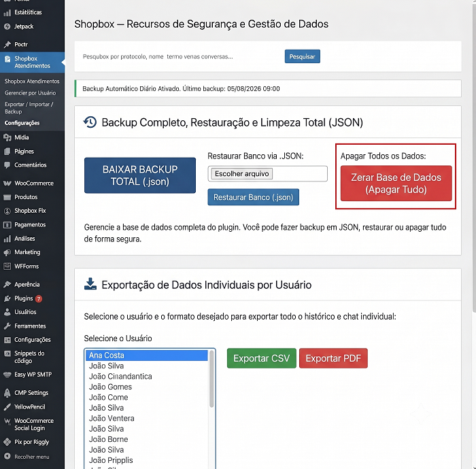Image resolution: width=476 pixels, height=469 pixels.
Task: Click the Escolher arquivo file button
Action: pos(242,174)
